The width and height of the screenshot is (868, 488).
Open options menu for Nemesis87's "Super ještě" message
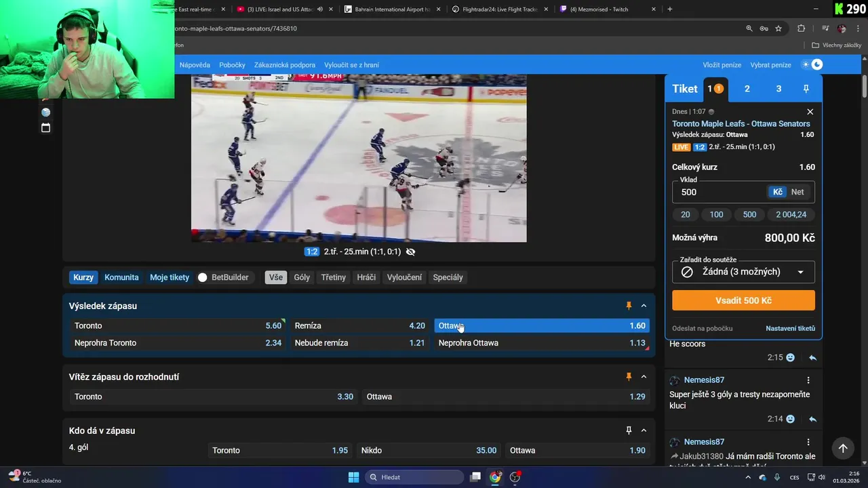coord(808,380)
